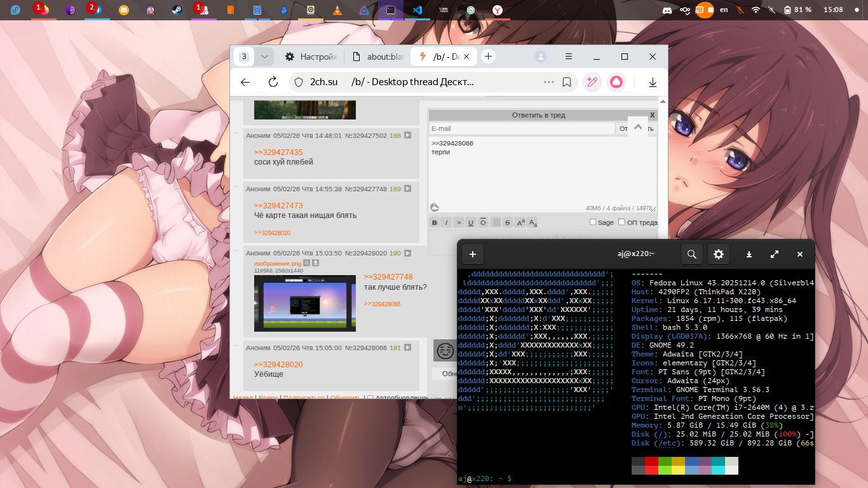Screen dimensions: 868x488
Task: Switch to the Настройки browser tab
Action: click(x=311, y=57)
